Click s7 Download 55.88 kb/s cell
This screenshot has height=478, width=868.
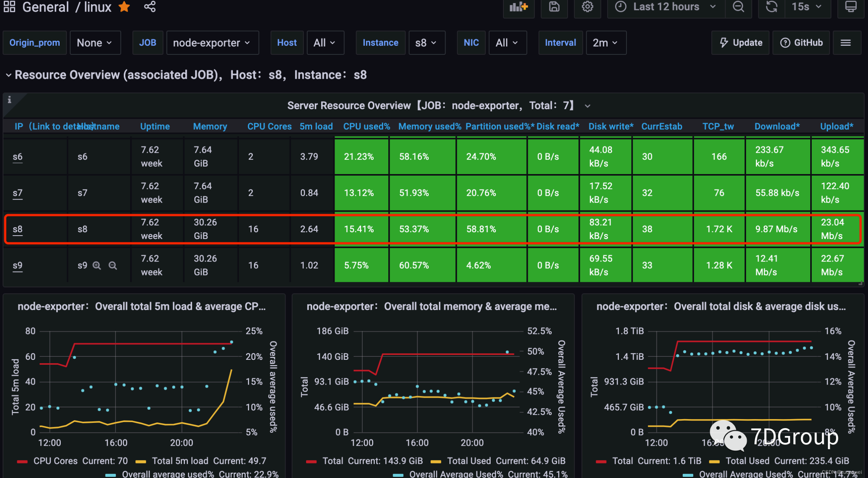[778, 193]
